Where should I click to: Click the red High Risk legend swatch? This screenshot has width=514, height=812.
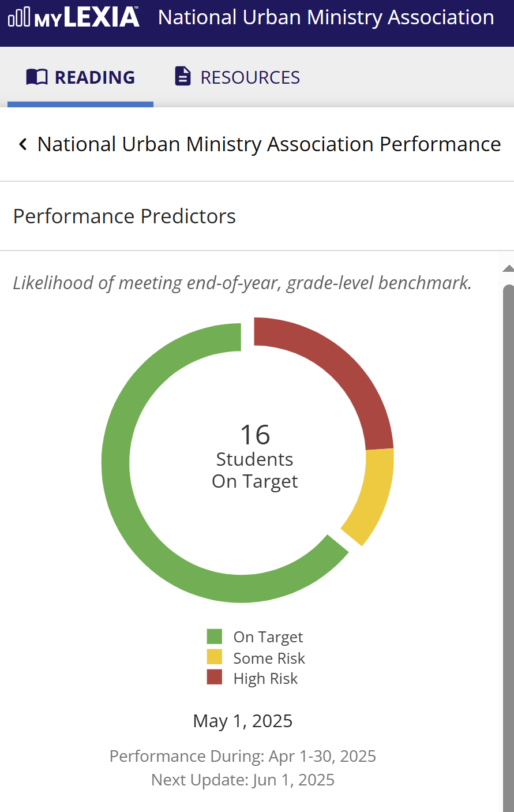click(x=215, y=678)
